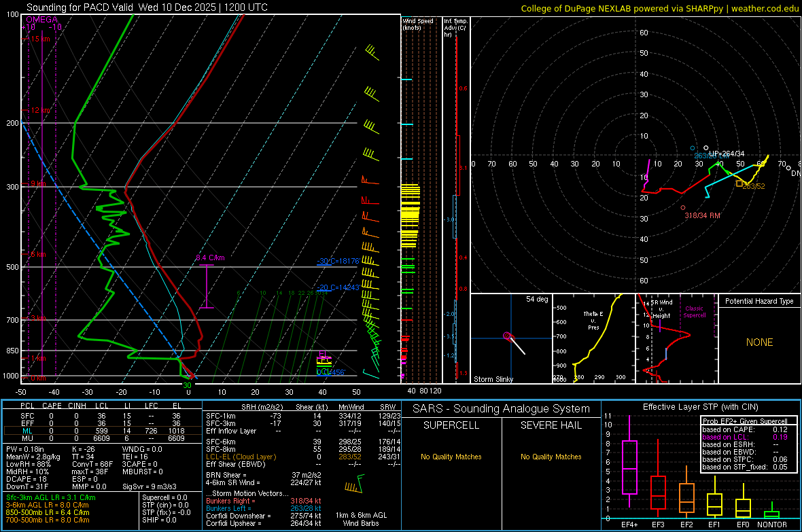The height and width of the screenshot is (532, 802).
Task: Click the maxT = 38F value
Action: pos(90,472)
